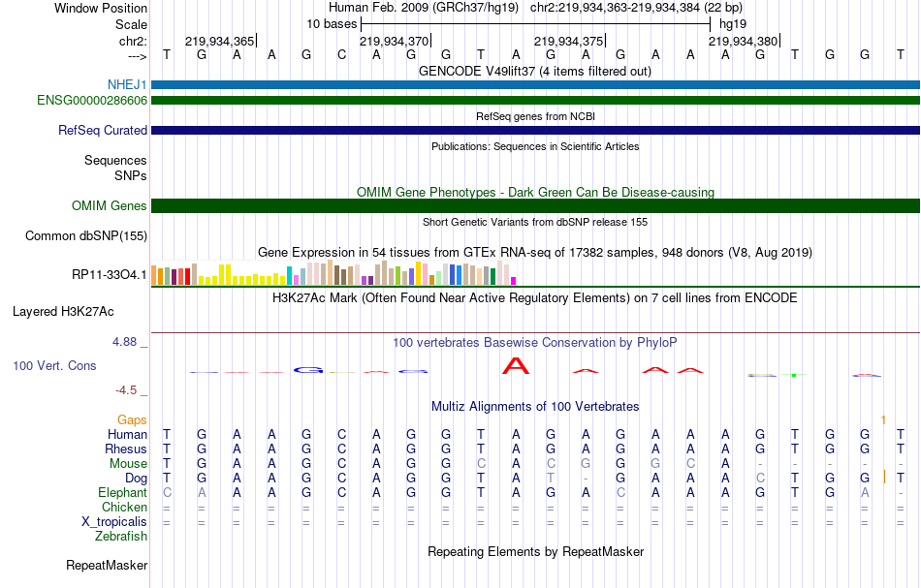921x588 pixels.
Task: Click the hg19 label beside scale bar
Action: click(733, 24)
